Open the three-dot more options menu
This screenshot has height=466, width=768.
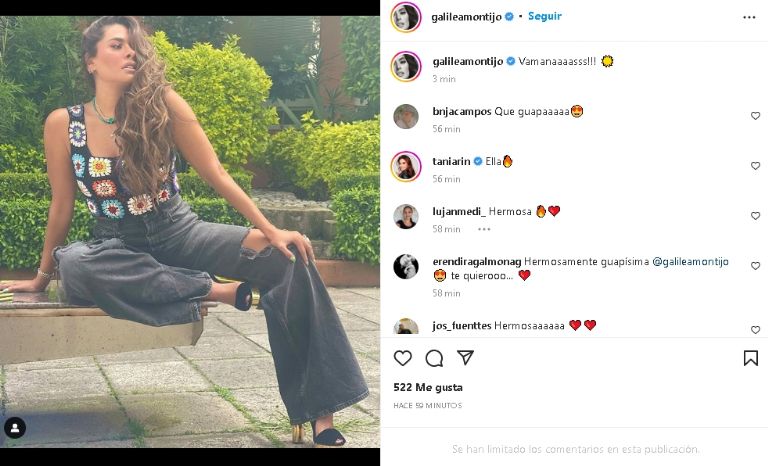tap(749, 17)
